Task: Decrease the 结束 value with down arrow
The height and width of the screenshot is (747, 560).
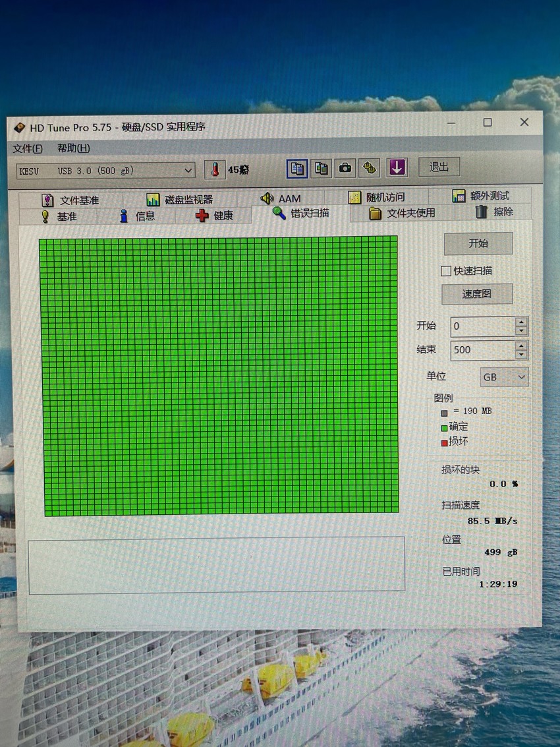Action: click(x=521, y=355)
